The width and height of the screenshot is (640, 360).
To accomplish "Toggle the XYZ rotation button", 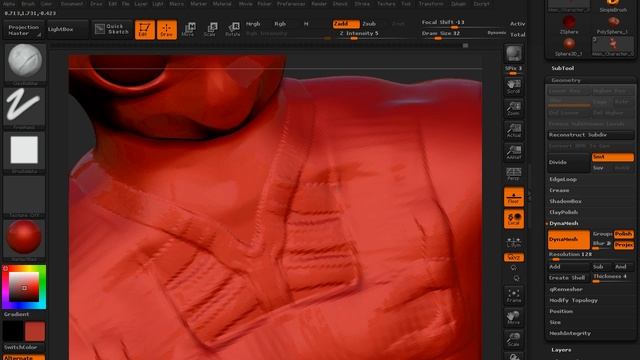I will [x=513, y=258].
